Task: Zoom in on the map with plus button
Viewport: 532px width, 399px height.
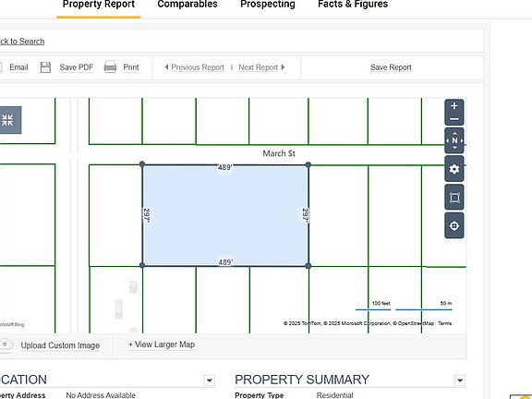Action: [454, 106]
